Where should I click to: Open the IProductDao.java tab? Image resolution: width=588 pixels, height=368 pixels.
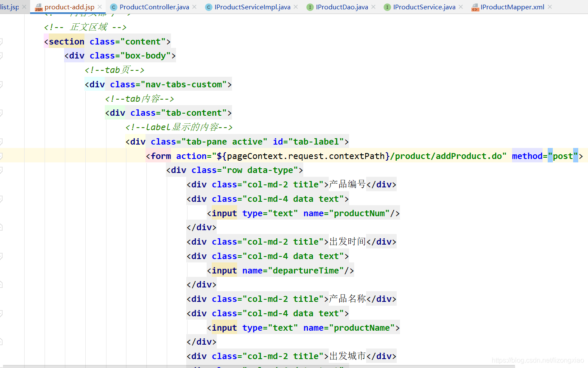(x=342, y=7)
